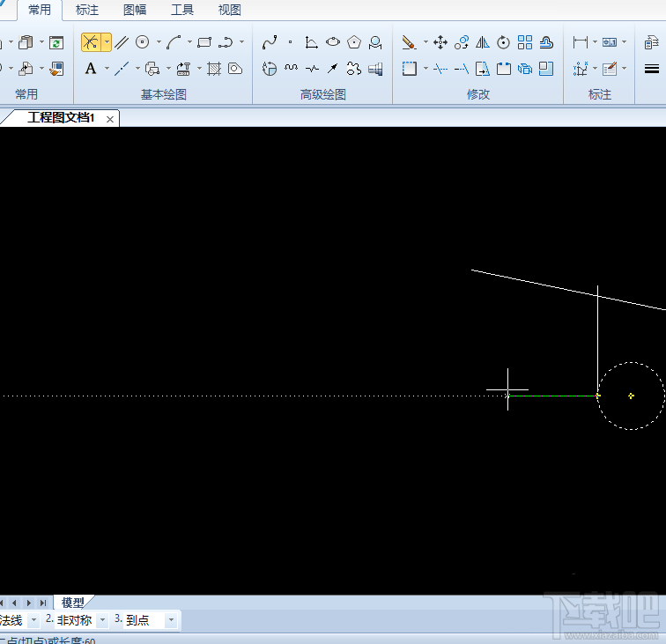Select the spline curve tool
Screen dimensions: 666x644
pyautogui.click(x=270, y=42)
